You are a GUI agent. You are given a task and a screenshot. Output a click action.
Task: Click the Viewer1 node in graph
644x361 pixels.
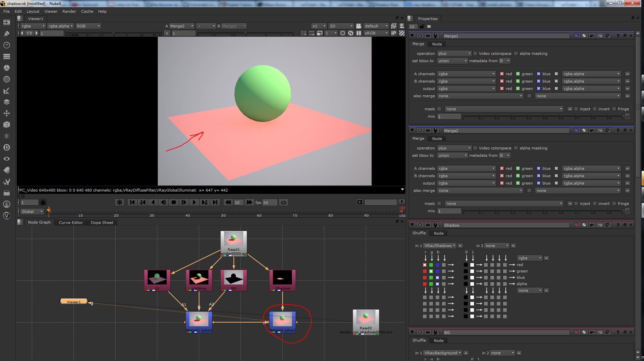tap(73, 302)
